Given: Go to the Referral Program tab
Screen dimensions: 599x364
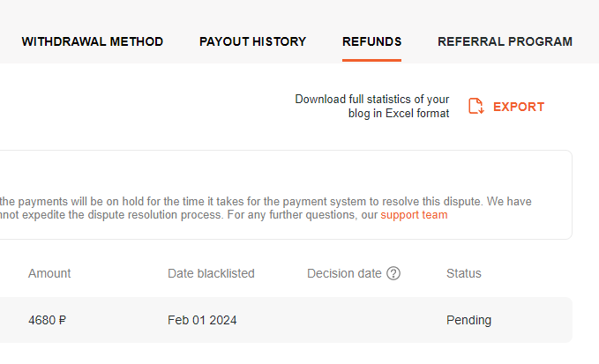Looking at the screenshot, I should [505, 41].
